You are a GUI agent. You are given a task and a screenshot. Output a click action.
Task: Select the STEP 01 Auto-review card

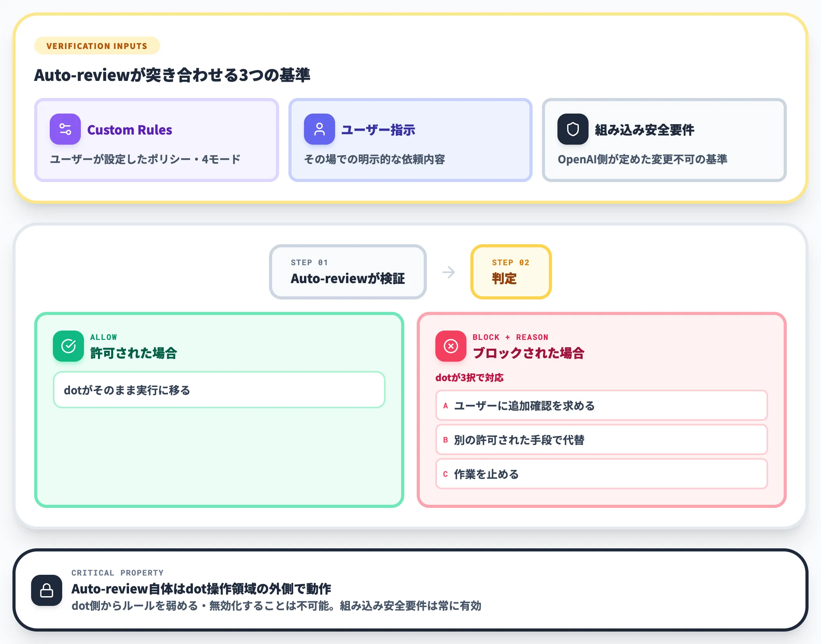coord(348,272)
